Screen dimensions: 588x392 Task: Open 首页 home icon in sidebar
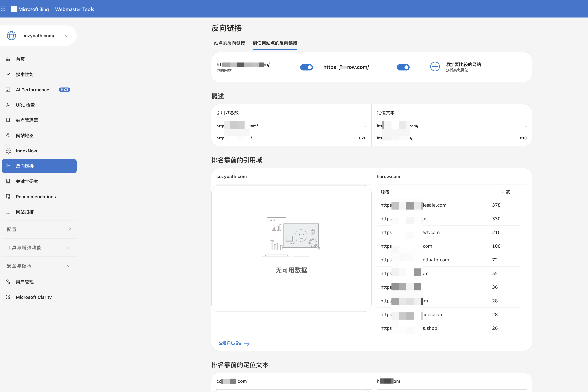(8, 59)
